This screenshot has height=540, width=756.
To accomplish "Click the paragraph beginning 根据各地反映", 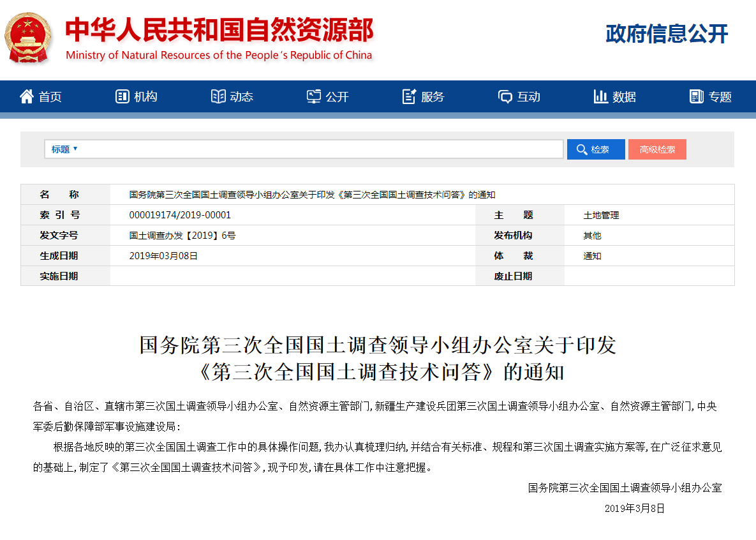I will pyautogui.click(x=378, y=457).
